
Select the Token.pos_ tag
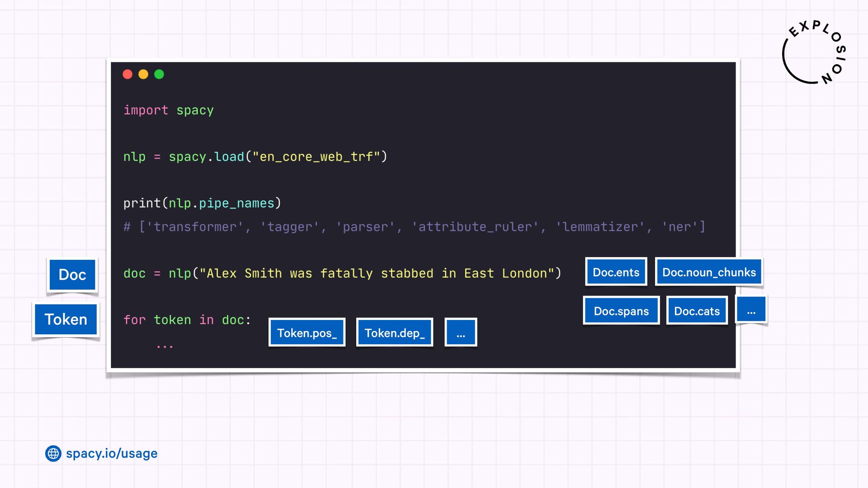pyautogui.click(x=307, y=333)
